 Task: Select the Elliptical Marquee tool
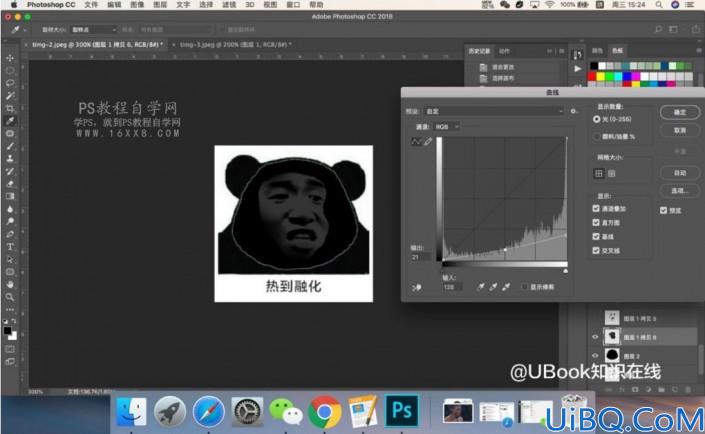tap(10, 71)
